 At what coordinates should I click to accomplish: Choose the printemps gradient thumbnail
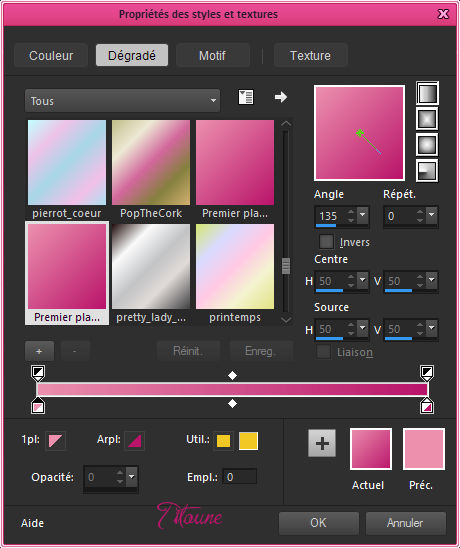235,274
